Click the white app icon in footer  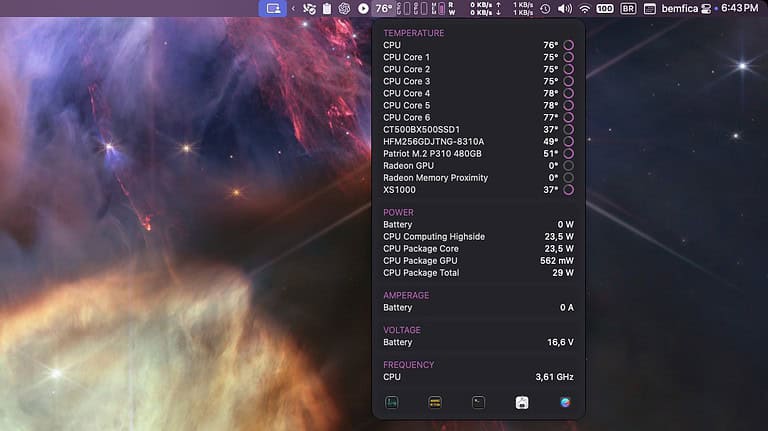521,402
